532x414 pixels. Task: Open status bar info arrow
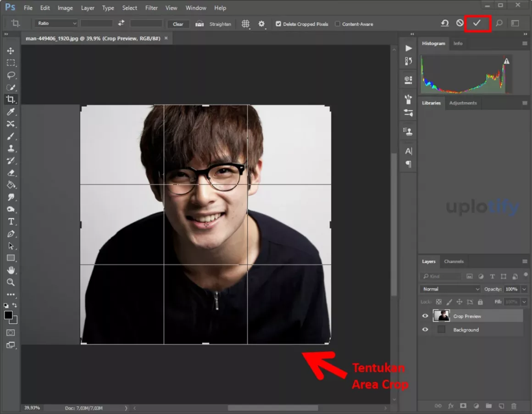[126, 408]
